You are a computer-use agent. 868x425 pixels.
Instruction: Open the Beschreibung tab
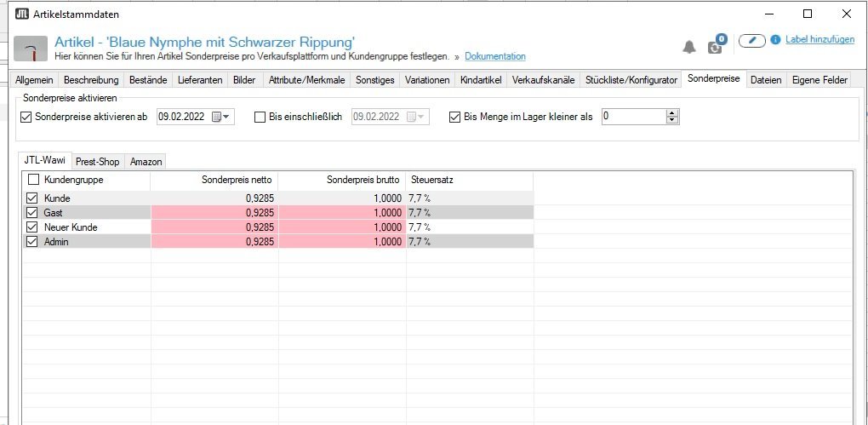[x=91, y=80]
